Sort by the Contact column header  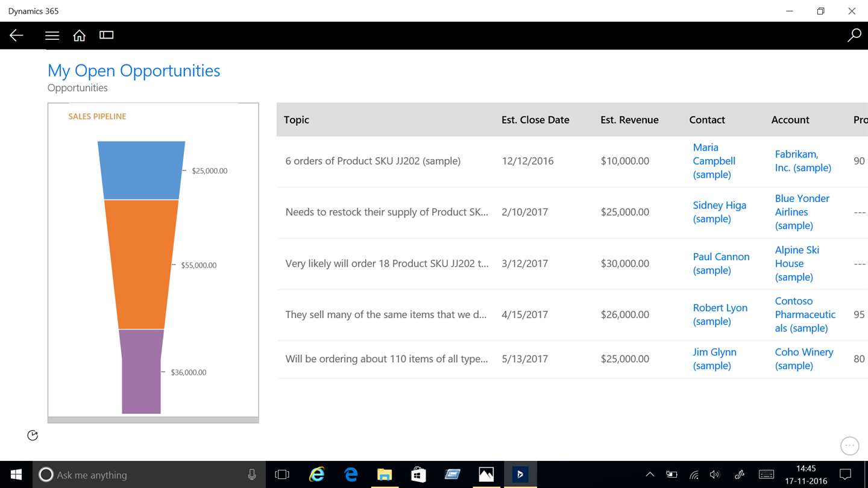pyautogui.click(x=707, y=120)
